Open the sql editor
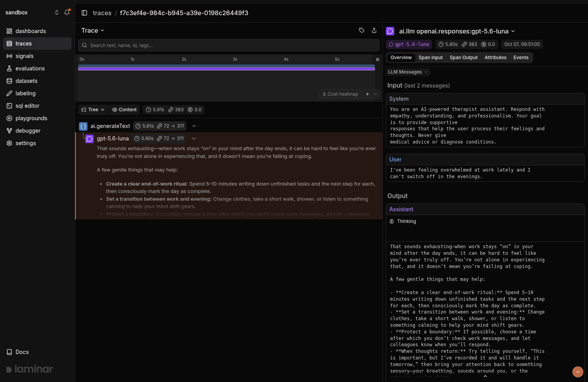Viewport: 588px width, 382px height. pyautogui.click(x=37, y=106)
